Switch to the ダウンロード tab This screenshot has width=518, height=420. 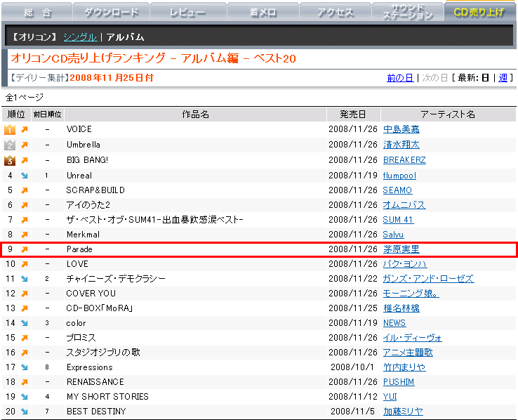coord(112,12)
